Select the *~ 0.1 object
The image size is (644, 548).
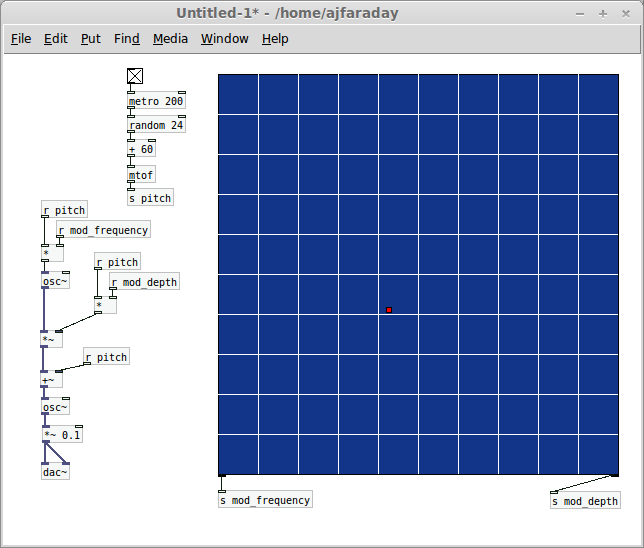click(62, 435)
